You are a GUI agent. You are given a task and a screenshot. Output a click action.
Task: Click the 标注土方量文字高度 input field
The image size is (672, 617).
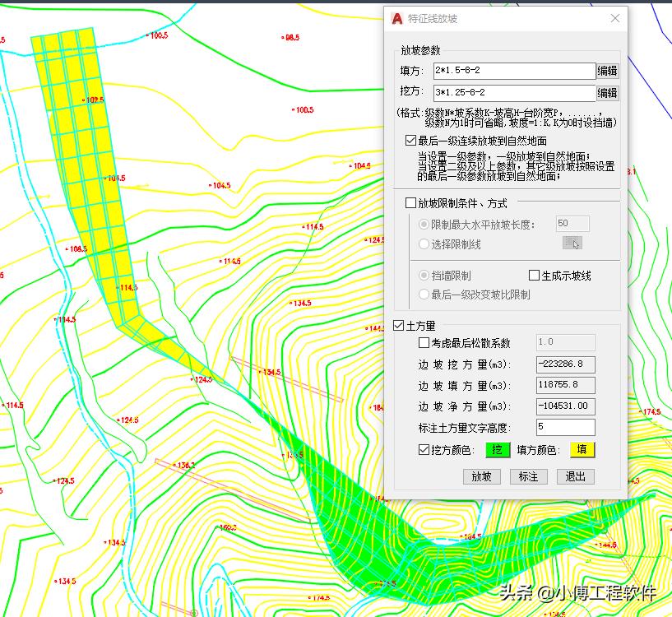[x=565, y=427]
